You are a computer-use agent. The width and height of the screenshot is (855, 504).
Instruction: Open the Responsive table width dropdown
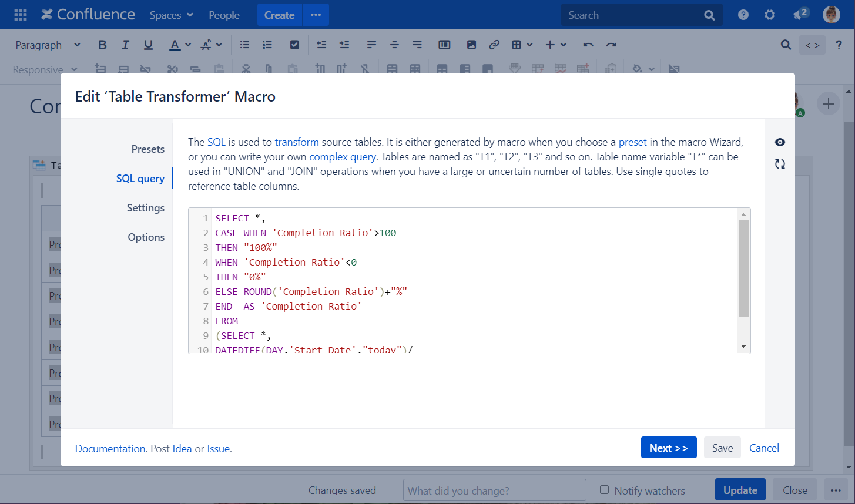(x=45, y=69)
